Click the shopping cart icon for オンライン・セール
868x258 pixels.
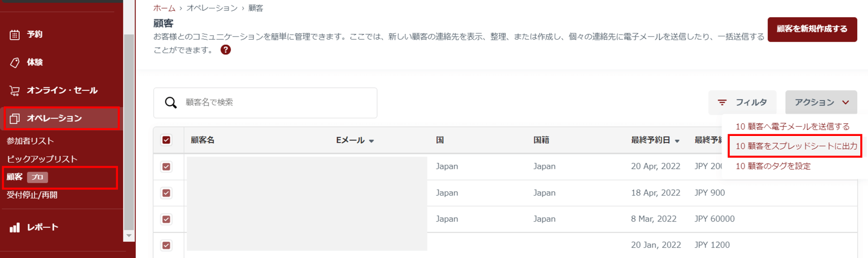point(14,91)
